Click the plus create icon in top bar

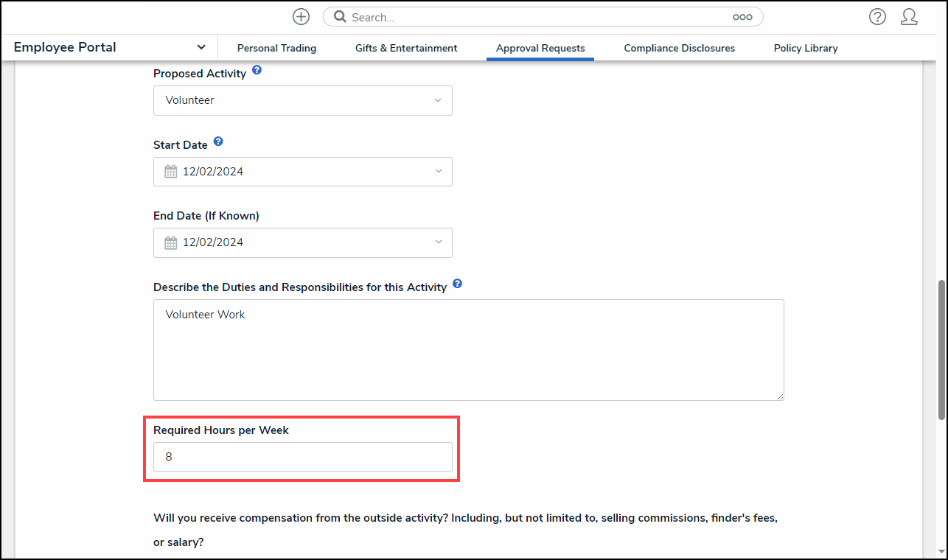coord(301,17)
